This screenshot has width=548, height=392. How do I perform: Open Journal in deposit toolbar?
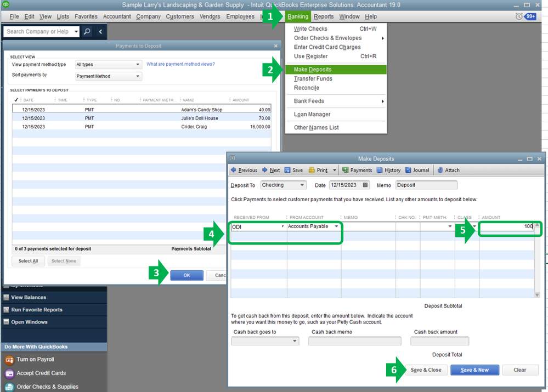pos(417,170)
